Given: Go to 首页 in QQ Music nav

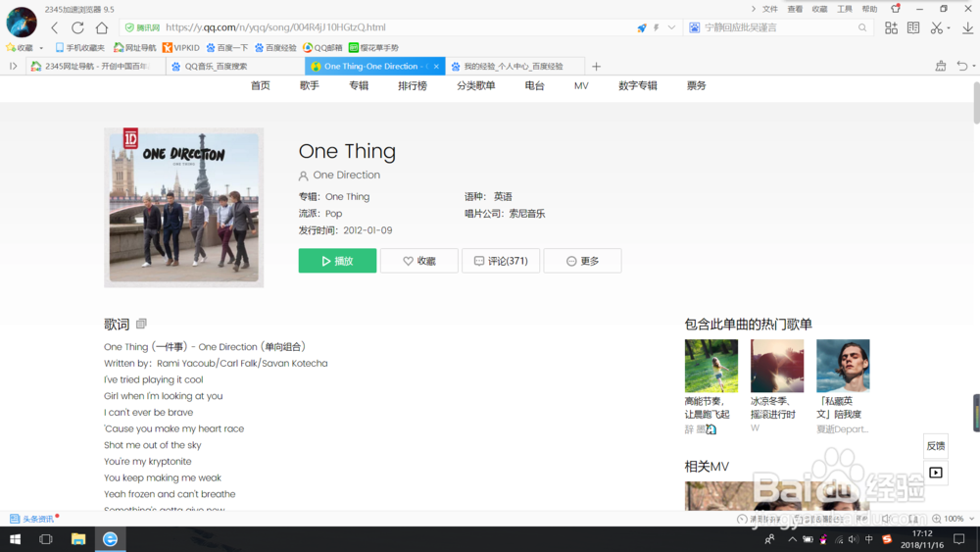Looking at the screenshot, I should coord(261,85).
